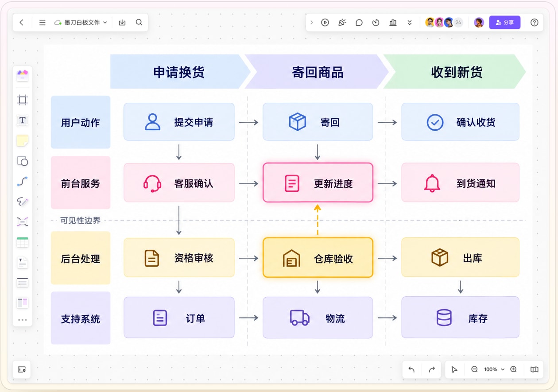Open more tools ellipsis in sidebar
This screenshot has height=392, width=558.
(22, 320)
